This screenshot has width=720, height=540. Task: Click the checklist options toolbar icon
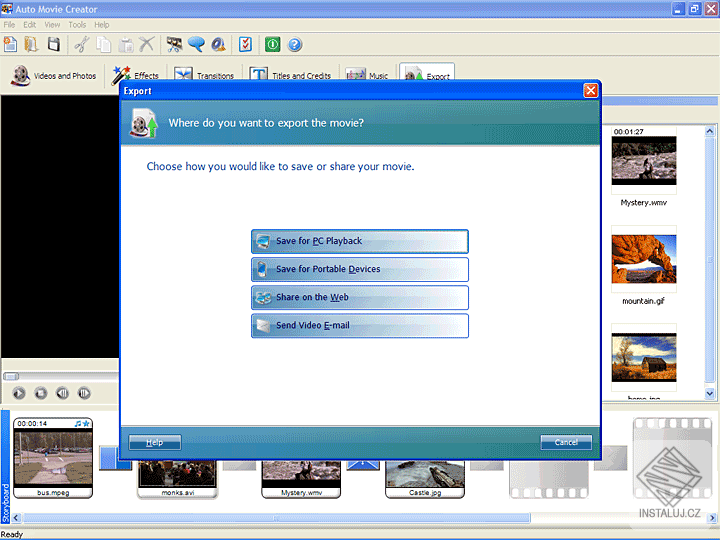(x=246, y=45)
